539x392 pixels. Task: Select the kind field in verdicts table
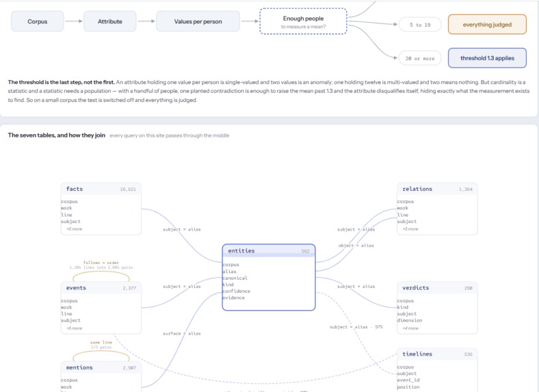coord(402,307)
